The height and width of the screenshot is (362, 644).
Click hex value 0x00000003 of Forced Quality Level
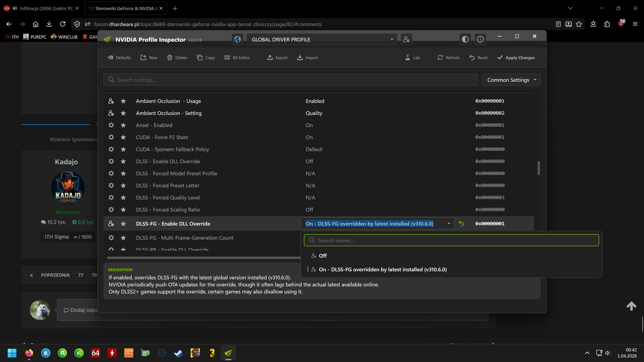point(490,198)
